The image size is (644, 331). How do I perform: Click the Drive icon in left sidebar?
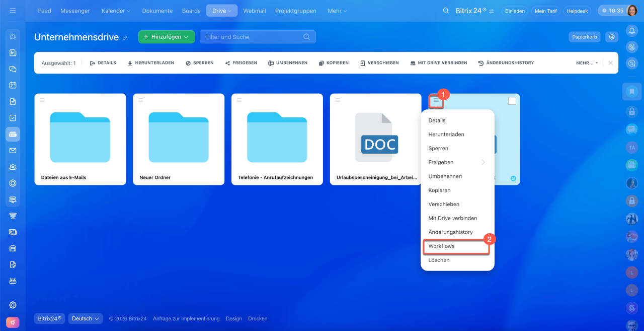pos(13,134)
